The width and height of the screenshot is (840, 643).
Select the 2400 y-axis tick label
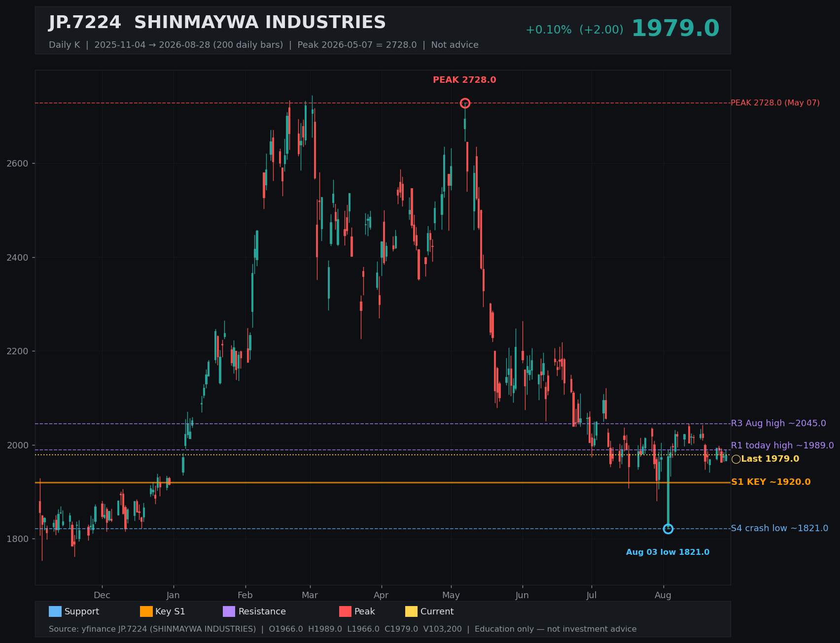point(18,258)
